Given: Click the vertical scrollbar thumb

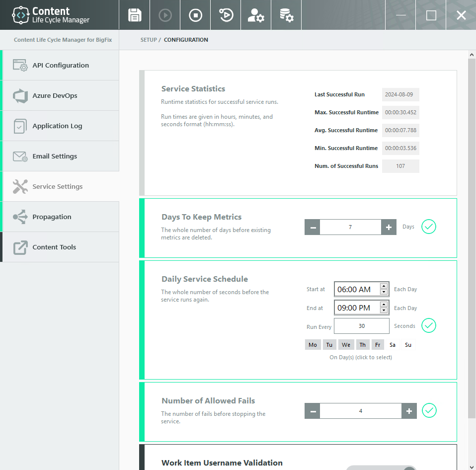Looking at the screenshot, I should [x=472, y=238].
